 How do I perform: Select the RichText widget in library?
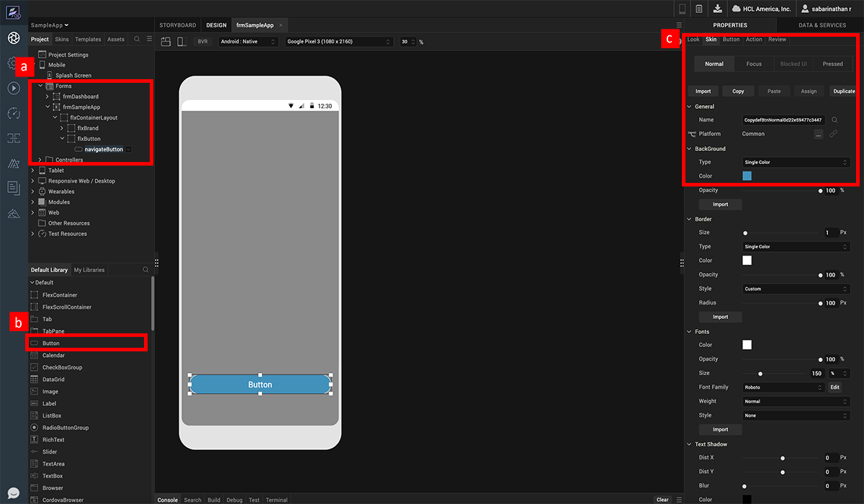53,440
